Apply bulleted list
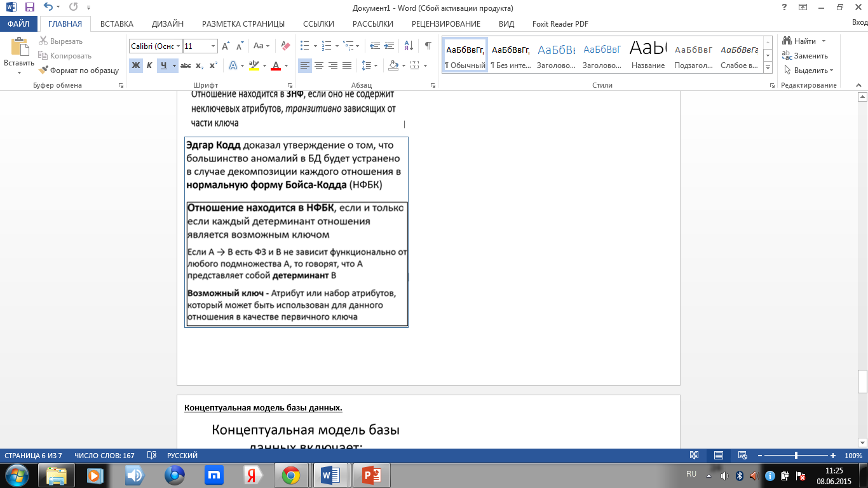 [304, 46]
